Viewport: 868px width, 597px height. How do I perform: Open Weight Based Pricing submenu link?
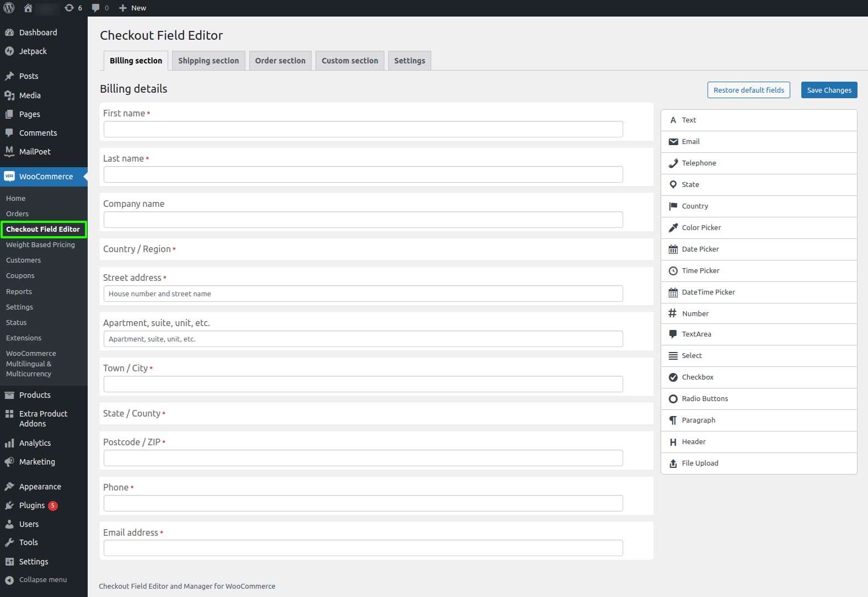coord(40,244)
